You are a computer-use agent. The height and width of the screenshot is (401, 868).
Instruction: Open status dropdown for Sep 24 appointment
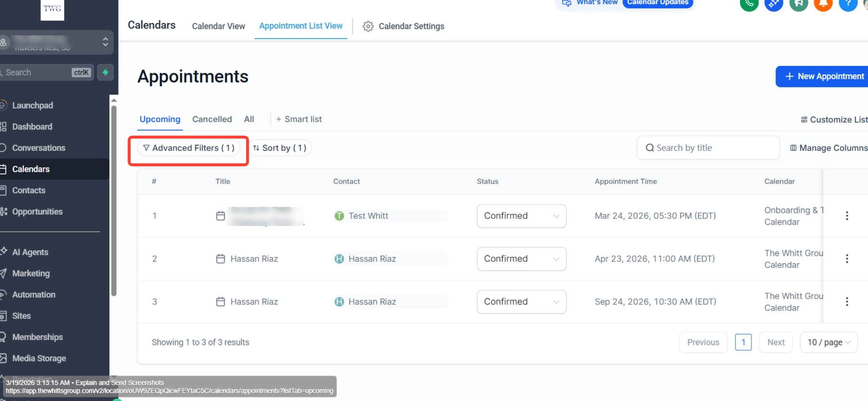[x=521, y=302]
